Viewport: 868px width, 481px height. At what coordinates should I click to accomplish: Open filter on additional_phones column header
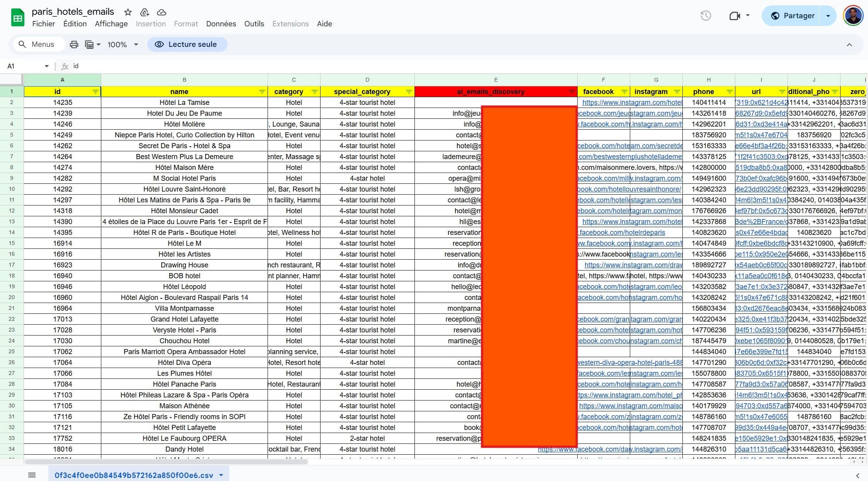coord(835,92)
